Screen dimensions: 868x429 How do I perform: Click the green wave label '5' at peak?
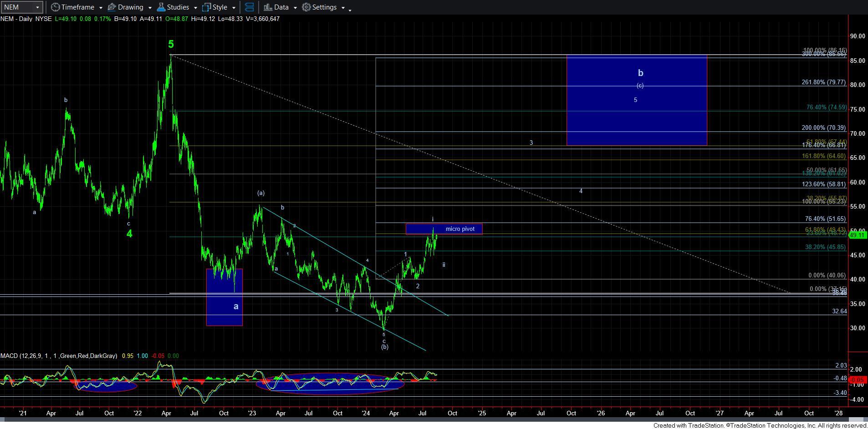171,44
